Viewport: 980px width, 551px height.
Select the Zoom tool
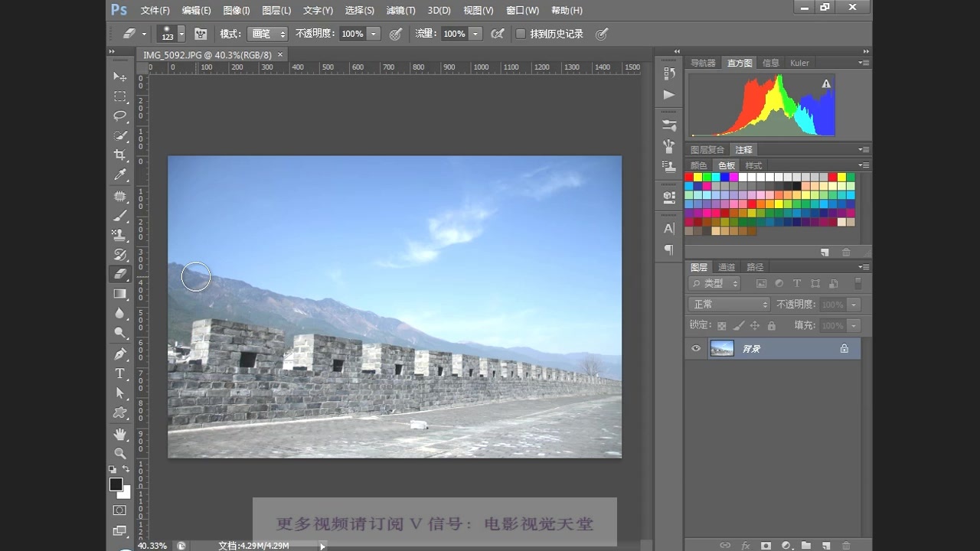120,453
